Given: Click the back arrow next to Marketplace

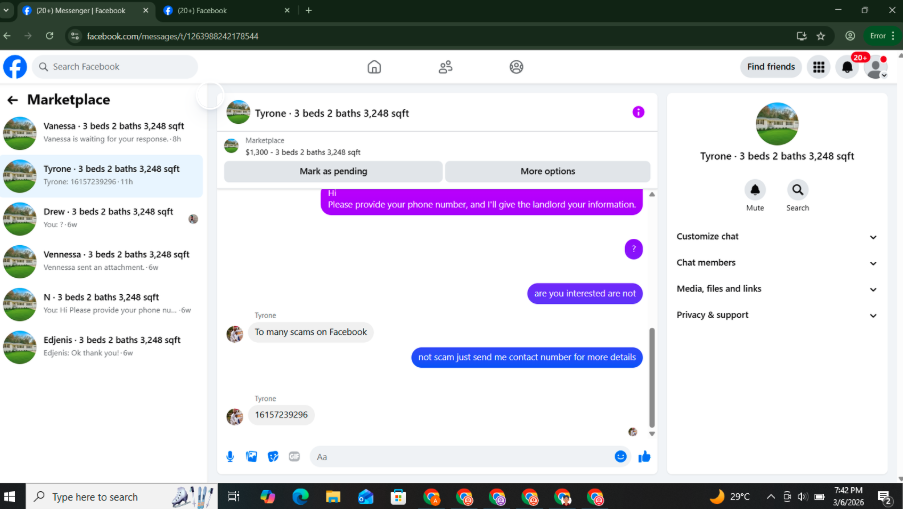Looking at the screenshot, I should point(13,100).
